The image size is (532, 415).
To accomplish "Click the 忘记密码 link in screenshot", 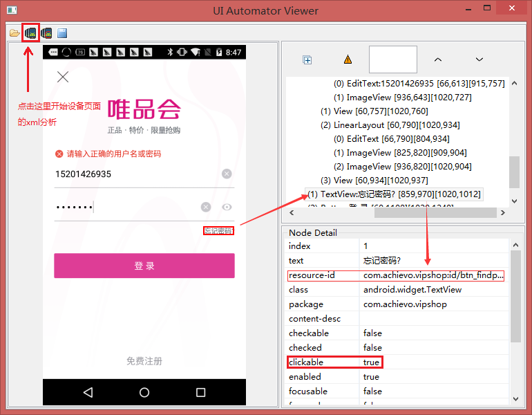I will 218,231.
